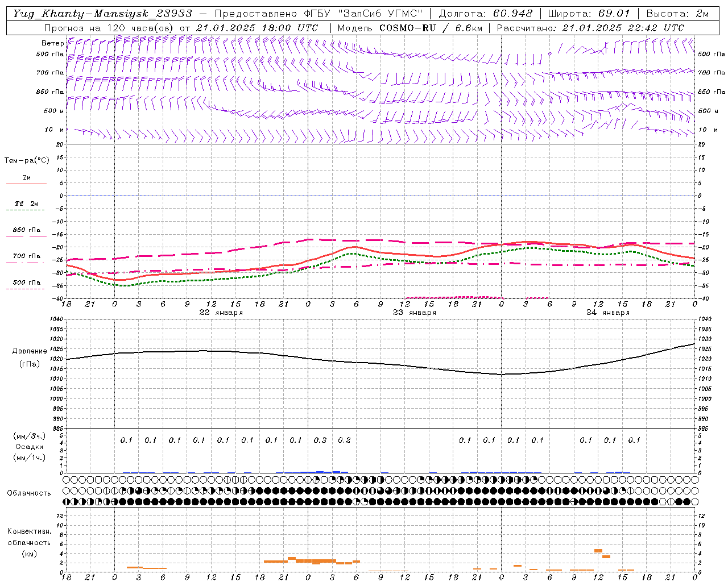The height and width of the screenshot is (582, 728).
Task: Click the (мм/3ч.) precipitation unit label
Action: tap(30, 436)
